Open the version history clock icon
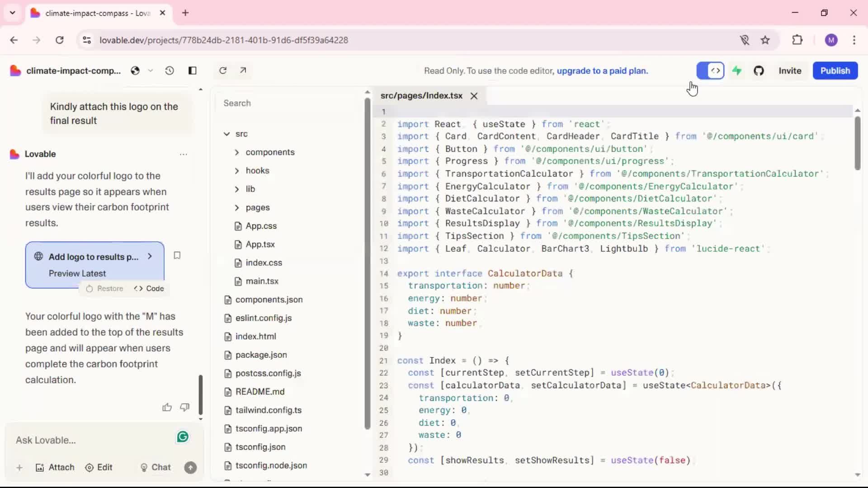 click(170, 70)
